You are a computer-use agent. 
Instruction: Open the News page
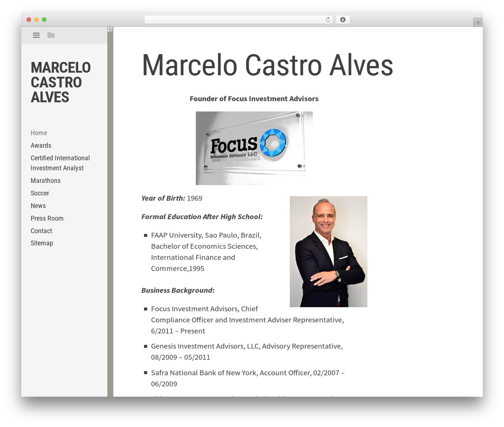tap(38, 206)
